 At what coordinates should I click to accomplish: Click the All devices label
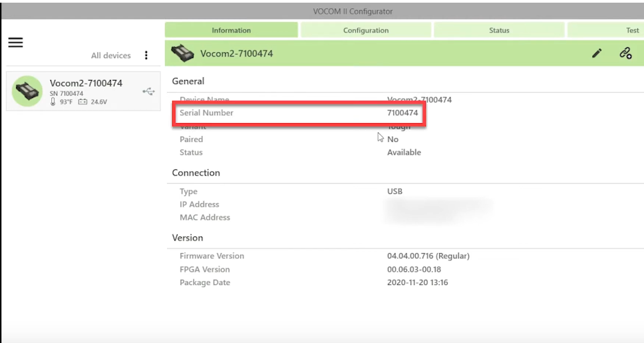(111, 55)
